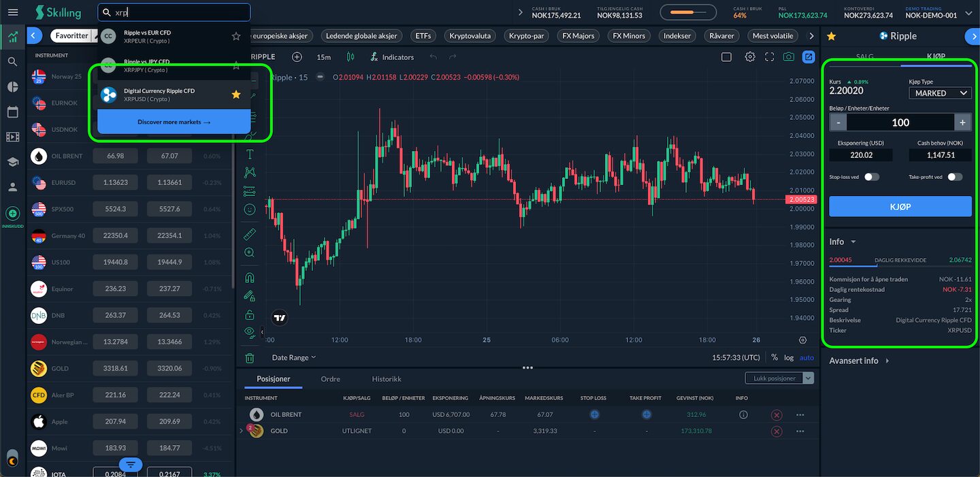This screenshot has height=477, width=980.
Task: Toggle favorite star for XRPUSD search result
Action: pos(236,95)
